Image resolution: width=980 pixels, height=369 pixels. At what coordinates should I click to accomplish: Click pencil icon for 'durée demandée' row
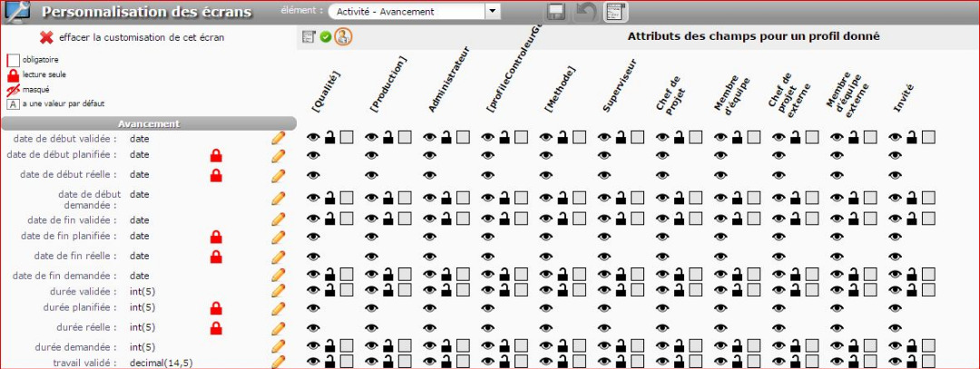pyautogui.click(x=278, y=346)
